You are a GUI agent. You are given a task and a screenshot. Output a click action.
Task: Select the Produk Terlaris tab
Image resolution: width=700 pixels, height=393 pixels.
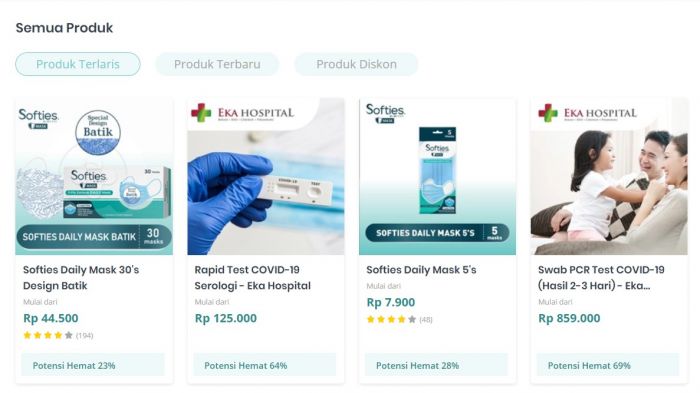pyautogui.click(x=78, y=64)
